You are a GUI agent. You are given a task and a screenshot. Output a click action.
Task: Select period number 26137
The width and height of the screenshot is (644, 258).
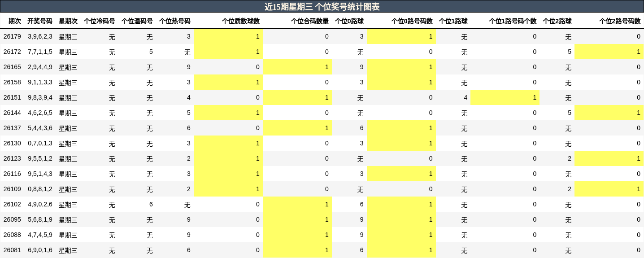[x=12, y=128]
